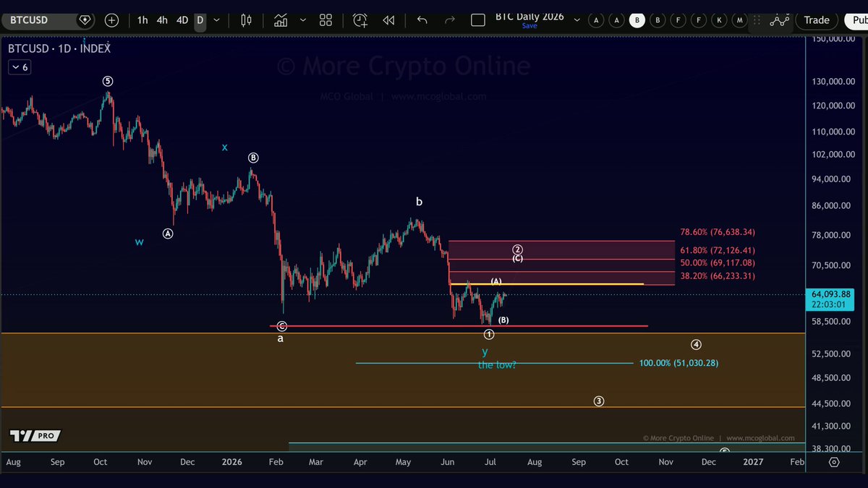Click the "the low?" text annotation

coord(497,364)
